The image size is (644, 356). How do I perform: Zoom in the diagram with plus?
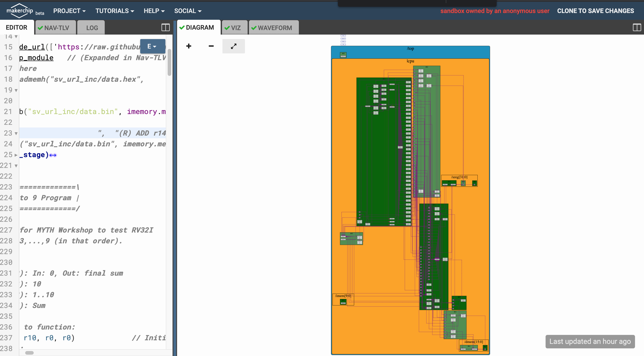(x=189, y=46)
